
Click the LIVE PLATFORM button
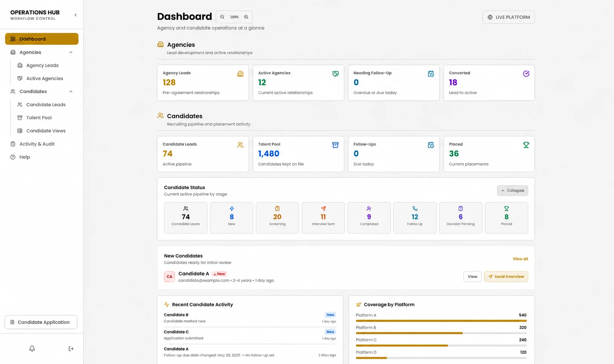pos(508,17)
